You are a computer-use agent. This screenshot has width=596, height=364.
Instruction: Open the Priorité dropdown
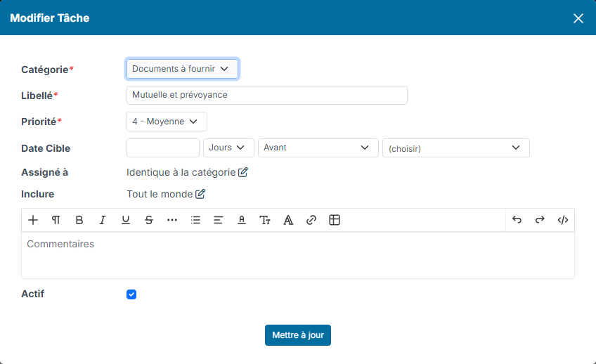[167, 122]
